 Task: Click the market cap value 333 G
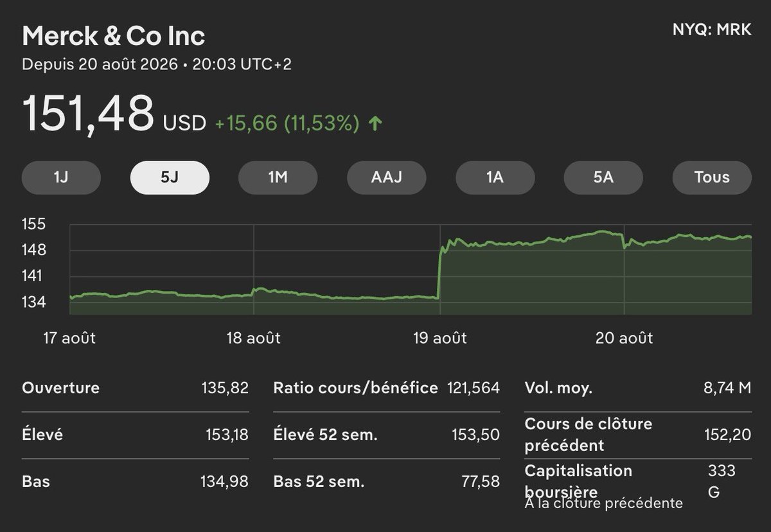(x=722, y=482)
